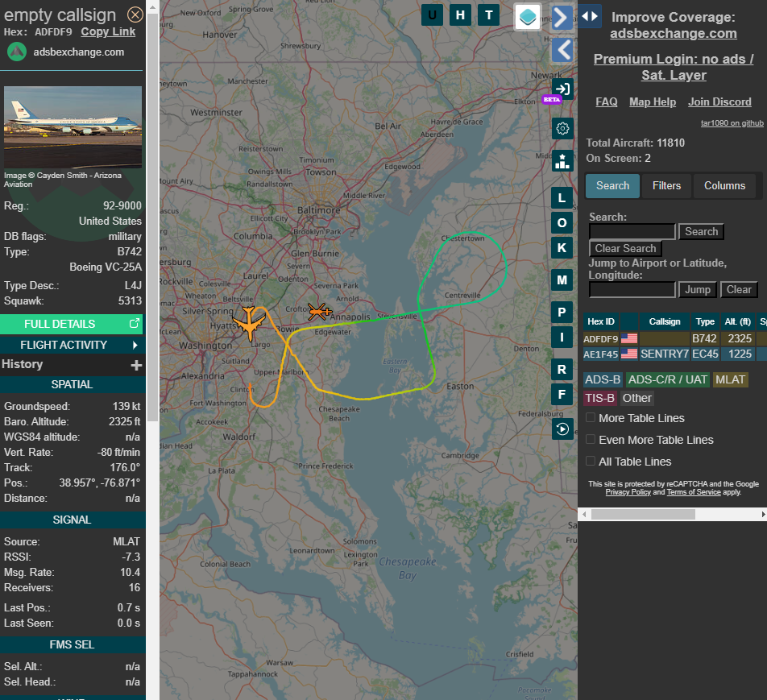Expand History with the plus icon
The width and height of the screenshot is (767, 700).
tap(136, 365)
